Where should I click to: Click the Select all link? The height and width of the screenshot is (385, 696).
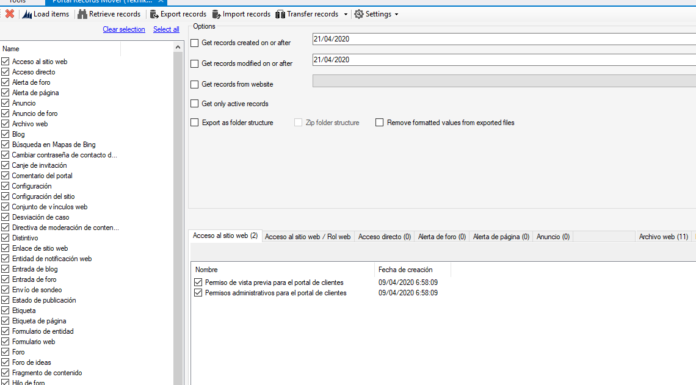[x=166, y=29]
